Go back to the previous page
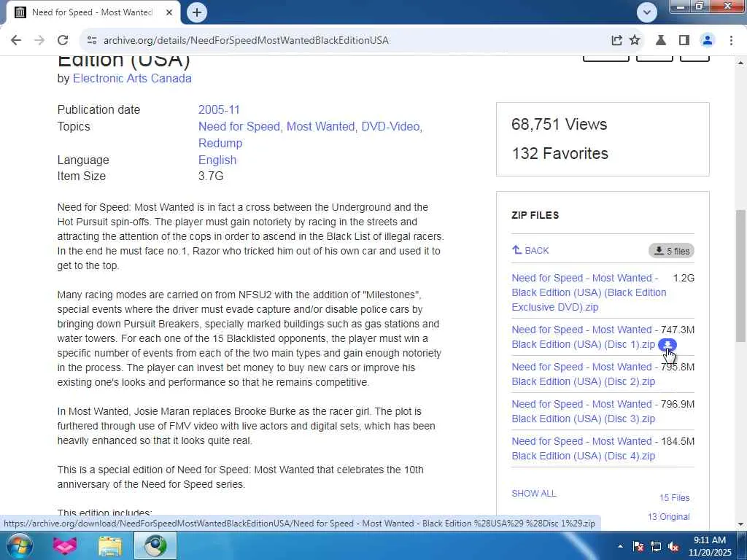Screen dimensions: 747x560 coord(16,41)
